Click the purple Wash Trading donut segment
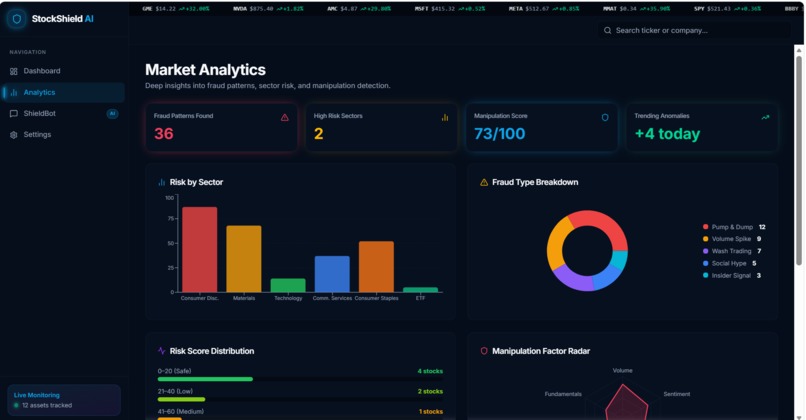806x420 pixels. tap(575, 279)
